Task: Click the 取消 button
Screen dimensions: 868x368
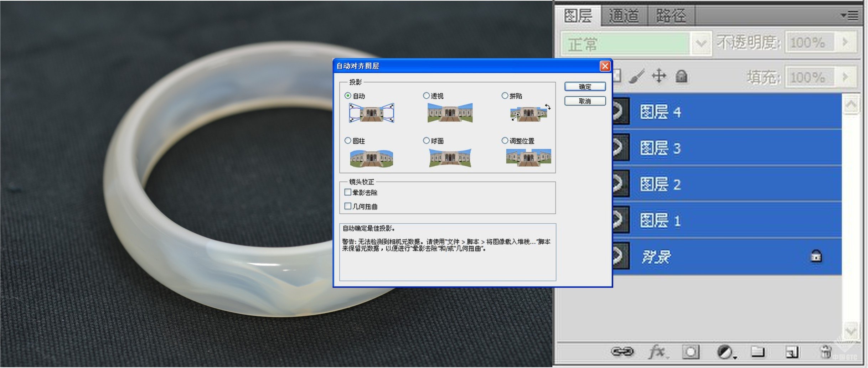Action: coord(585,101)
